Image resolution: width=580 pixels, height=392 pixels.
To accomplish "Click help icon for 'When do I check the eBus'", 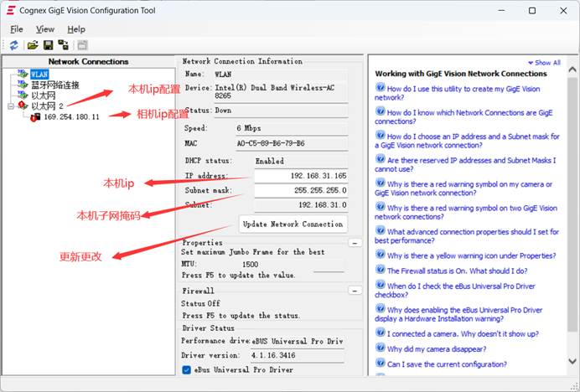I will point(381,285).
